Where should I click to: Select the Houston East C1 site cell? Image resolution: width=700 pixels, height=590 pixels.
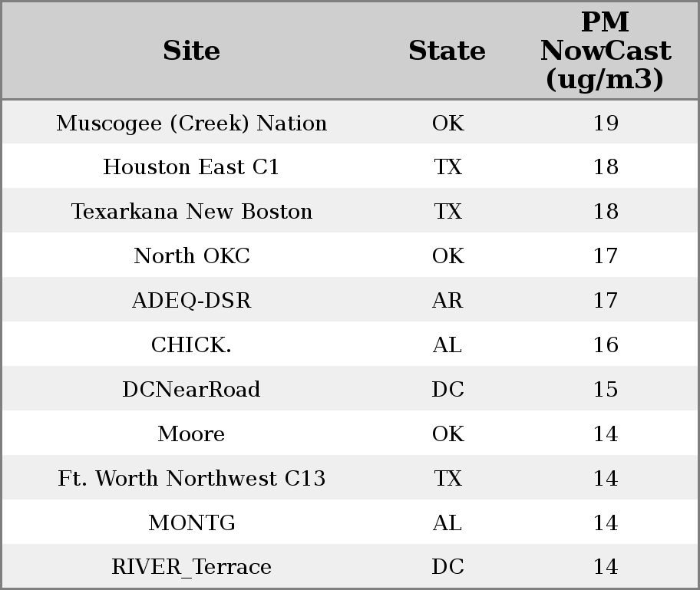(x=191, y=167)
